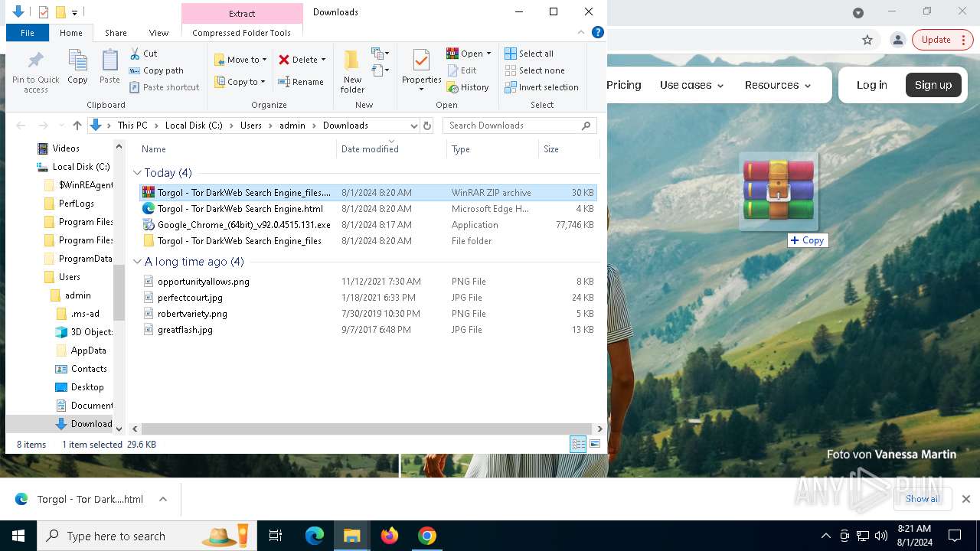The height and width of the screenshot is (551, 980).
Task: Select the Home ribbon tab
Action: [71, 33]
